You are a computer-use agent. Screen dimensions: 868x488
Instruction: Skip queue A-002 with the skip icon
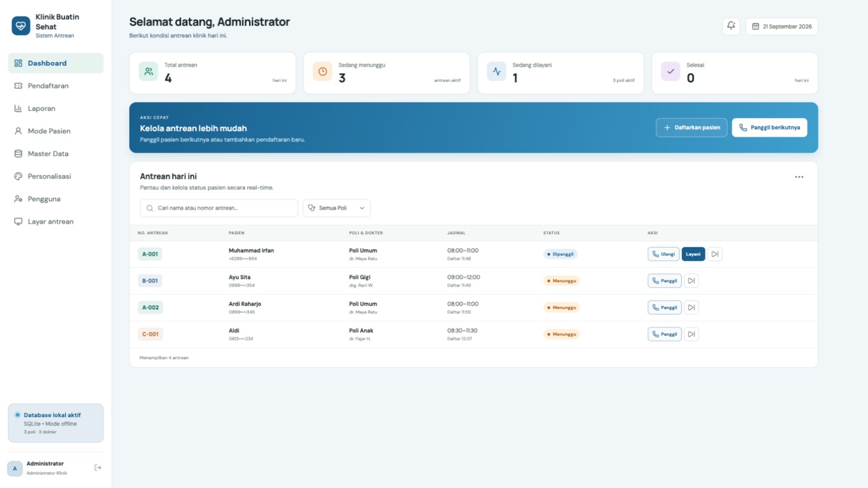pyautogui.click(x=691, y=308)
